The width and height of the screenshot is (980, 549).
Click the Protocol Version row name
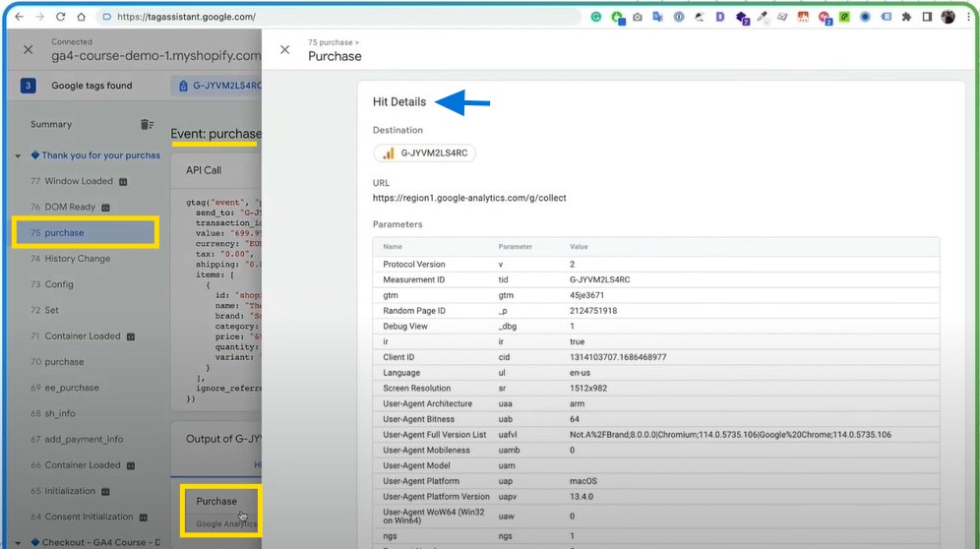click(414, 265)
